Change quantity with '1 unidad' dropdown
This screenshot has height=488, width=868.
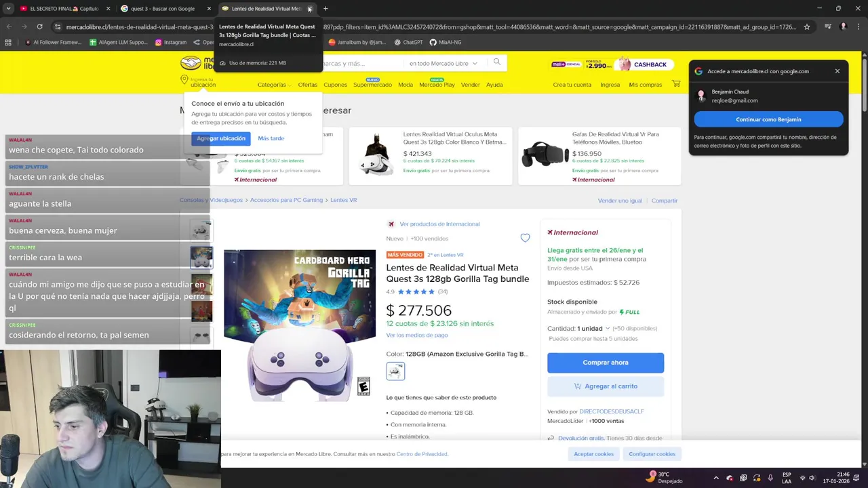click(x=593, y=328)
